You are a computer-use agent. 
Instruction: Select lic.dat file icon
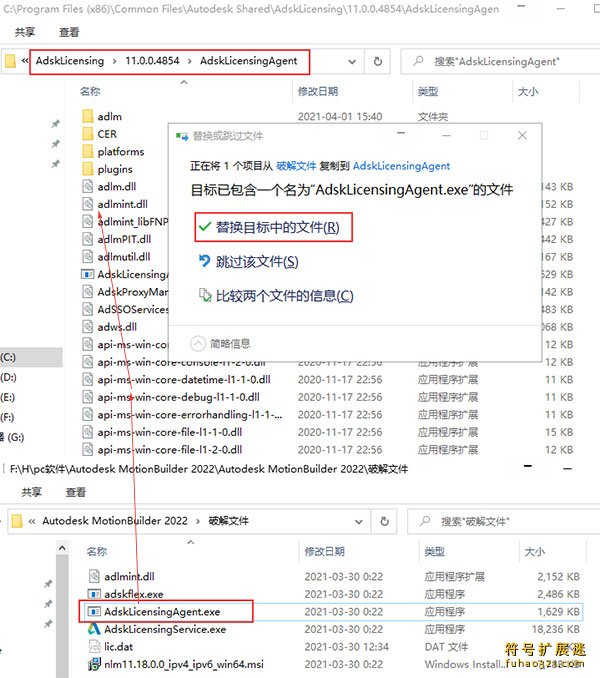point(94,646)
